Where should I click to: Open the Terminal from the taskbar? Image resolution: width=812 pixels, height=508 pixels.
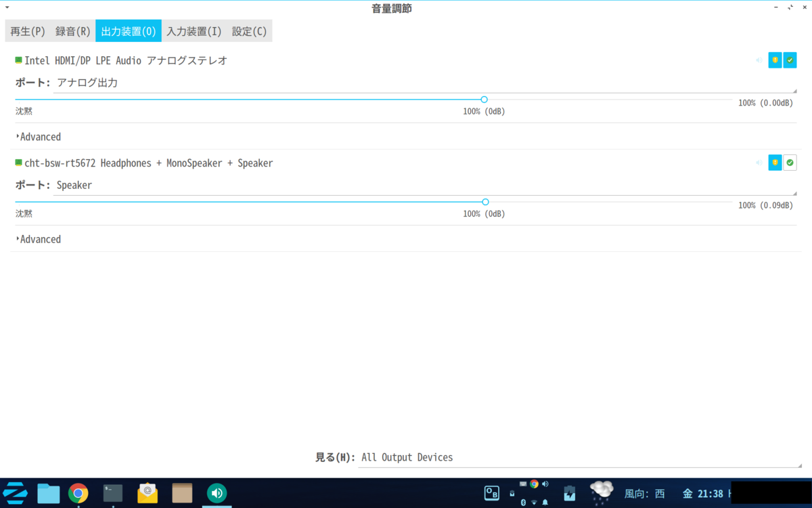[113, 493]
